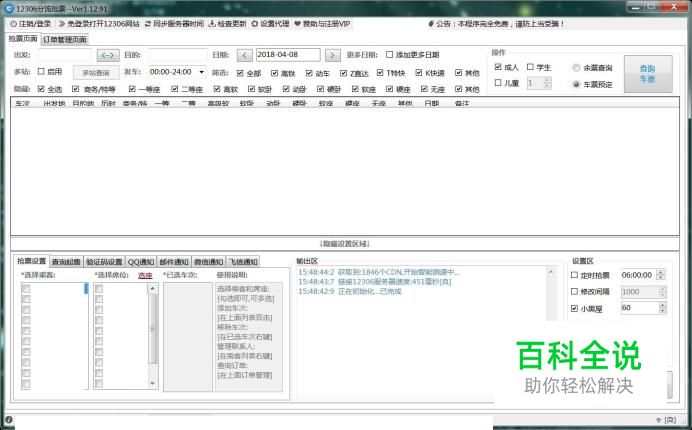Screen dimensions: 692x430
Task: Open 赞助与注册VIP
Action: click(x=322, y=24)
